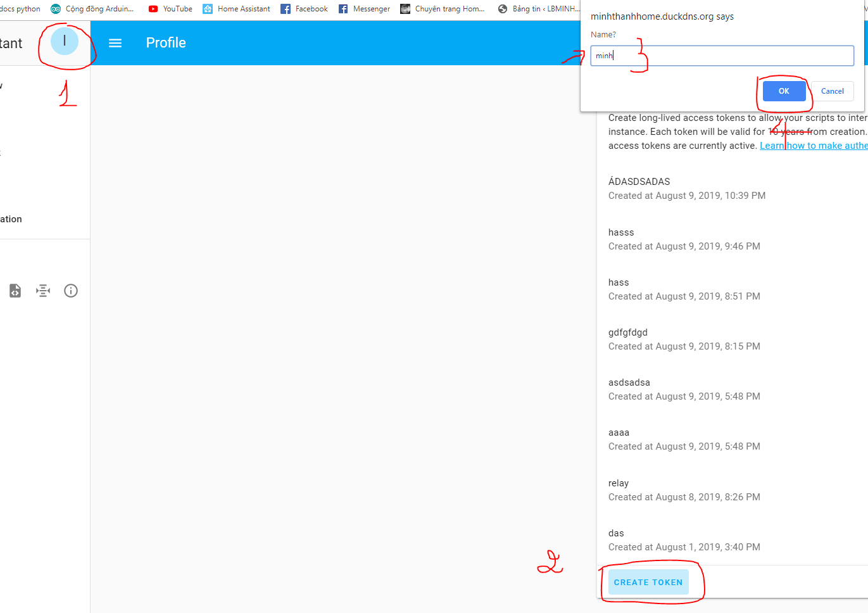Open the Chuyên trang Home bookmark
Image resolution: width=868 pixels, height=613 pixels.
pos(442,9)
